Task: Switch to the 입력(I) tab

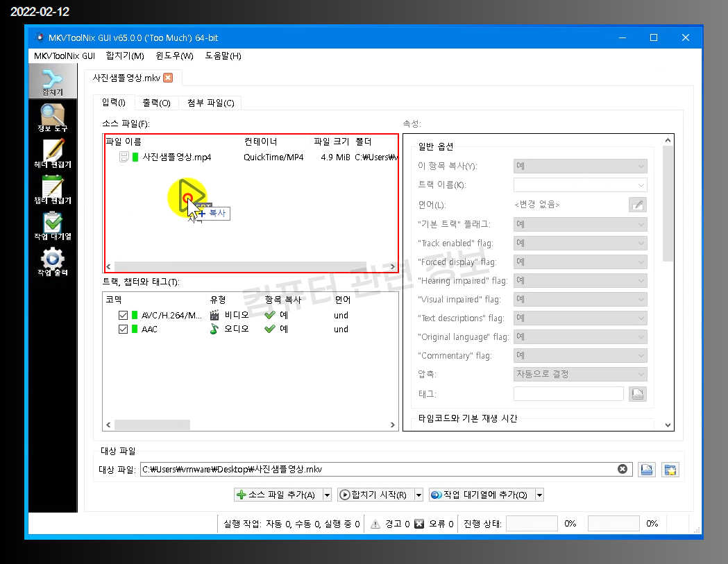Action: (114, 103)
